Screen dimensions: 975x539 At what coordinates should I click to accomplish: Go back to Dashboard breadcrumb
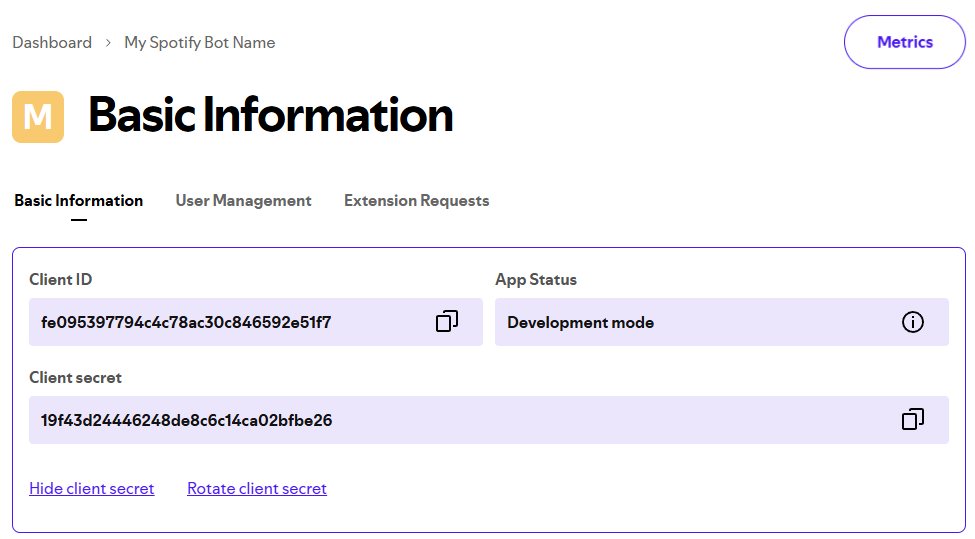click(52, 42)
